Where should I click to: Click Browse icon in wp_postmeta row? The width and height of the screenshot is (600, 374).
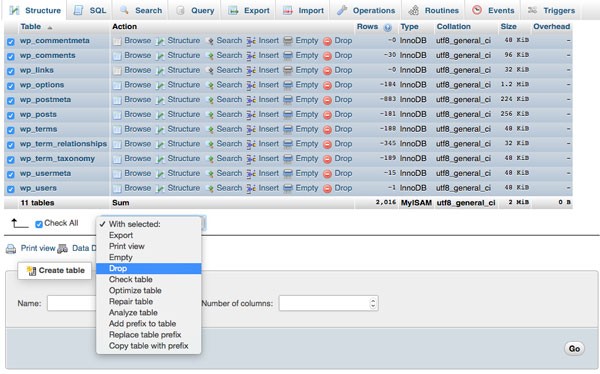[x=117, y=100]
